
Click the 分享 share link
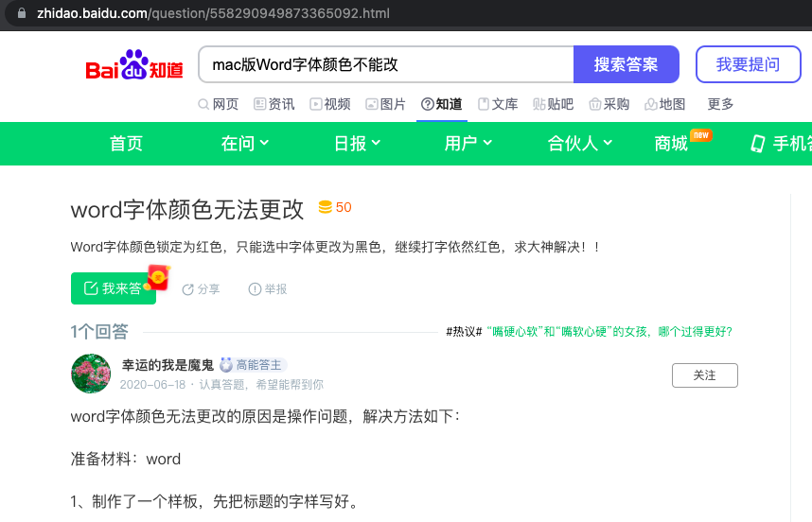pos(201,288)
